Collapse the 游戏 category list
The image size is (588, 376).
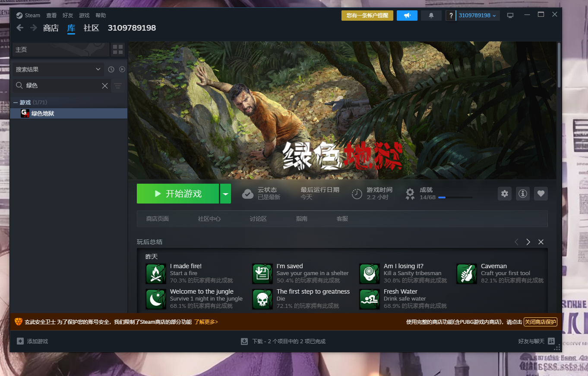[16, 103]
